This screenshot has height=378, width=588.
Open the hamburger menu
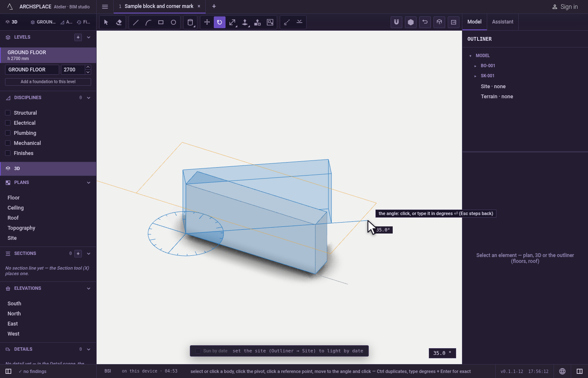[105, 6]
